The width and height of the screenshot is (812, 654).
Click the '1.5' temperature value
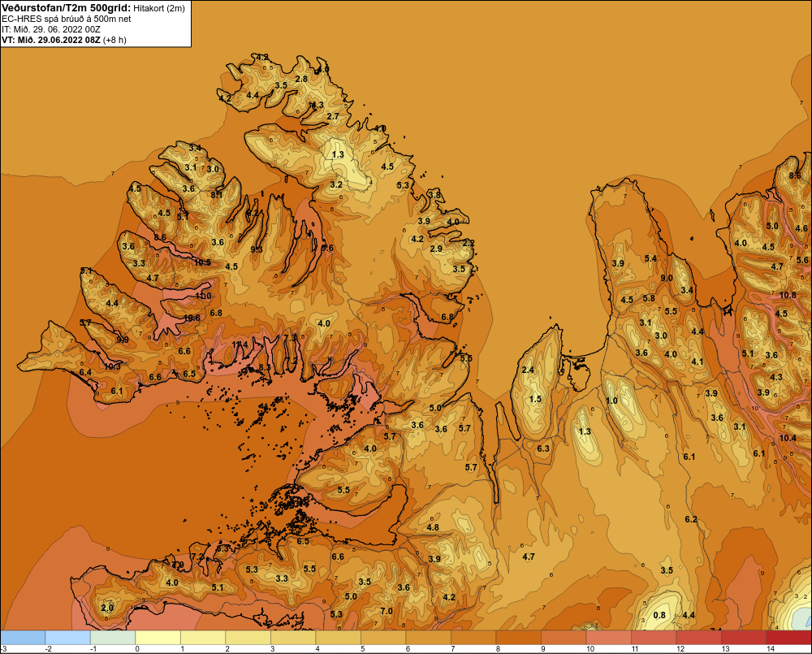pos(535,399)
